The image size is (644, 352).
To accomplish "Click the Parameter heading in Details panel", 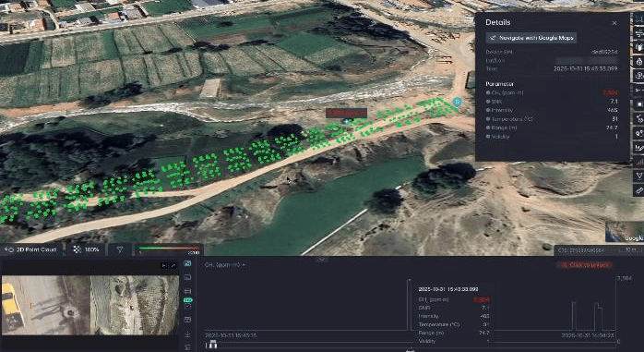I will (x=499, y=84).
